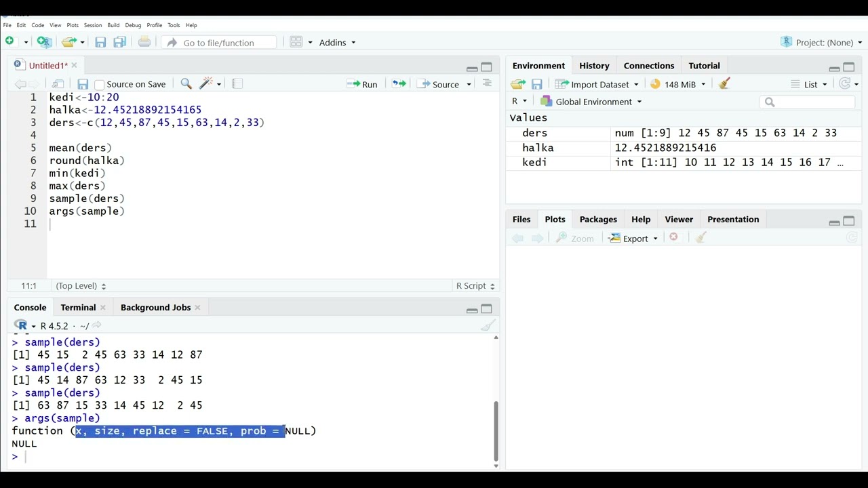
Task: Click the Source button
Action: [438, 84]
